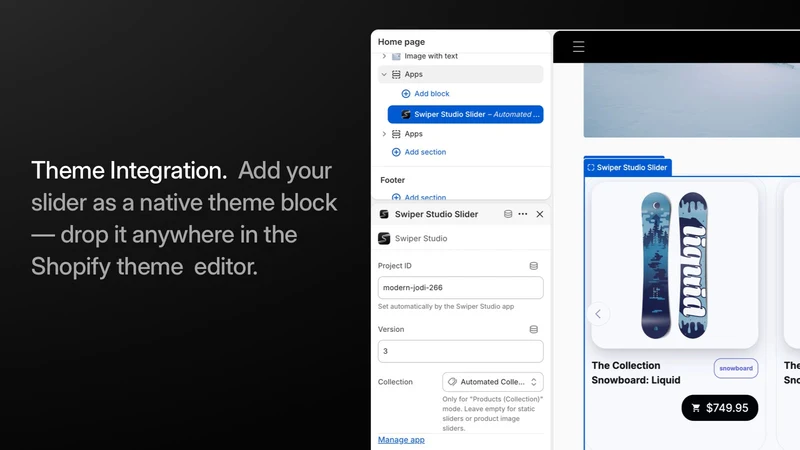Click the Swiper Studio Slider panel title icon
Viewport: 800px width, 450px height.
[384, 214]
